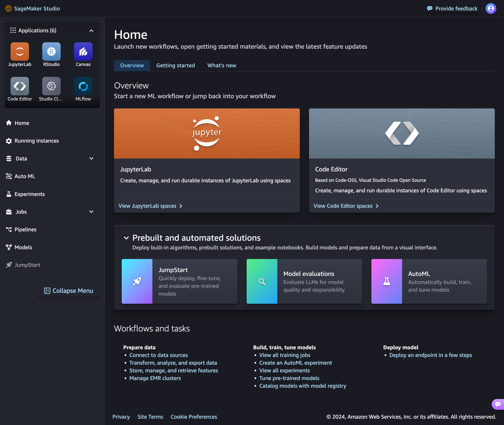Click View Code Editor spaces link

pyautogui.click(x=346, y=206)
